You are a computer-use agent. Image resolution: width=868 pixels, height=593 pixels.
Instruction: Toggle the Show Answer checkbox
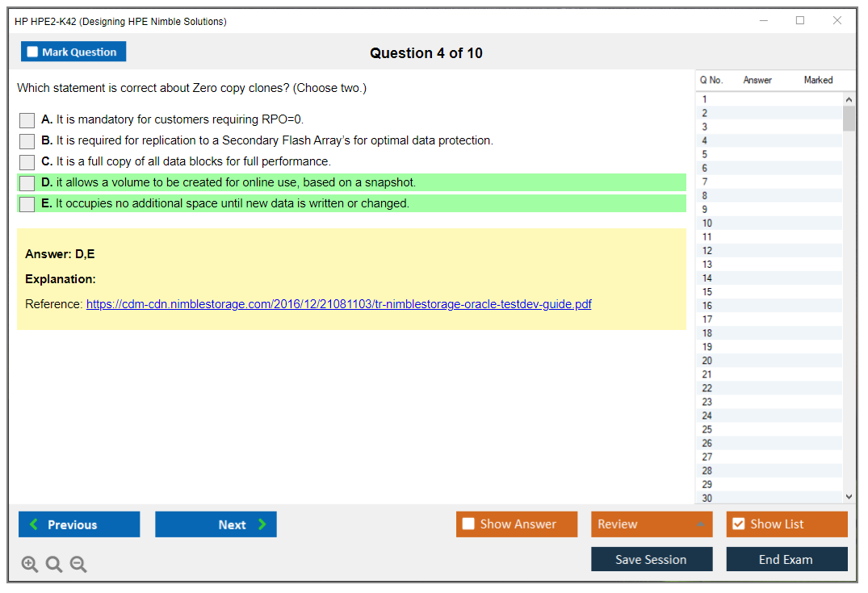tap(468, 524)
